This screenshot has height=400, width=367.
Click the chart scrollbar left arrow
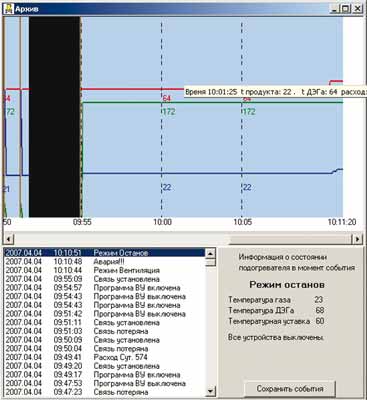pyautogui.click(x=8, y=239)
